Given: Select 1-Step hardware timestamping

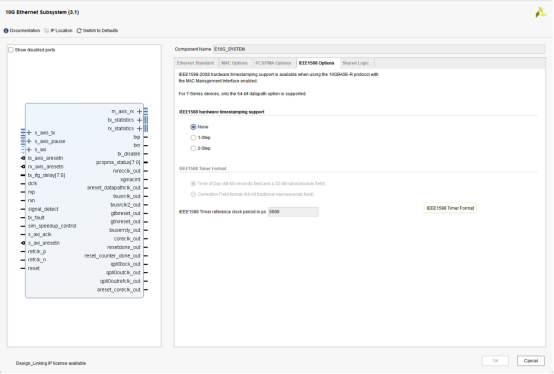Looking at the screenshot, I should 193,137.
